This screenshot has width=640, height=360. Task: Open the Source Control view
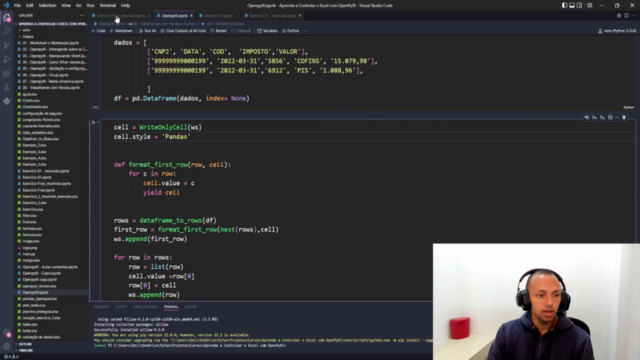coord(7,45)
